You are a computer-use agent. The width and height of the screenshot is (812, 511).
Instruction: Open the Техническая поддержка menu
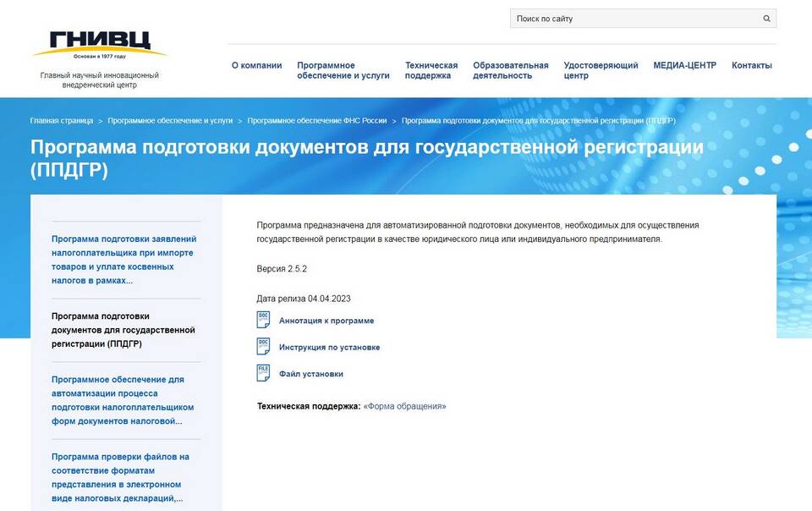click(x=431, y=70)
